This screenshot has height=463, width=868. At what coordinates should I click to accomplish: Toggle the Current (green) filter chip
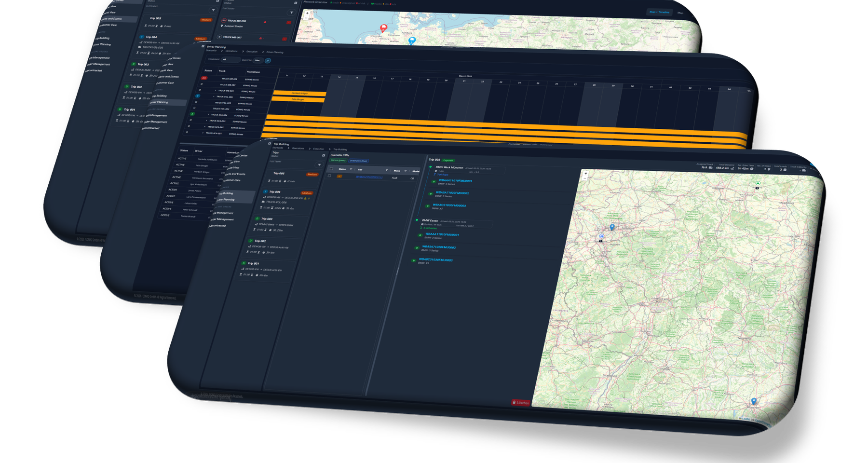click(338, 160)
